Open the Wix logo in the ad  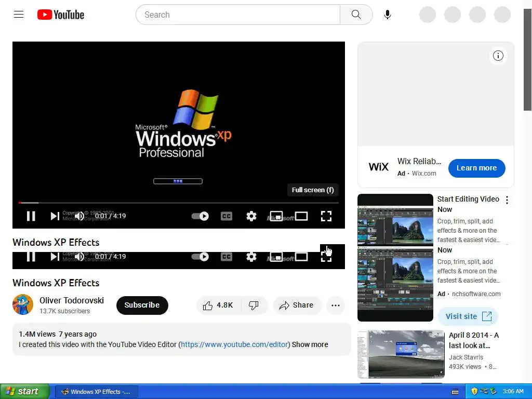pos(378,167)
